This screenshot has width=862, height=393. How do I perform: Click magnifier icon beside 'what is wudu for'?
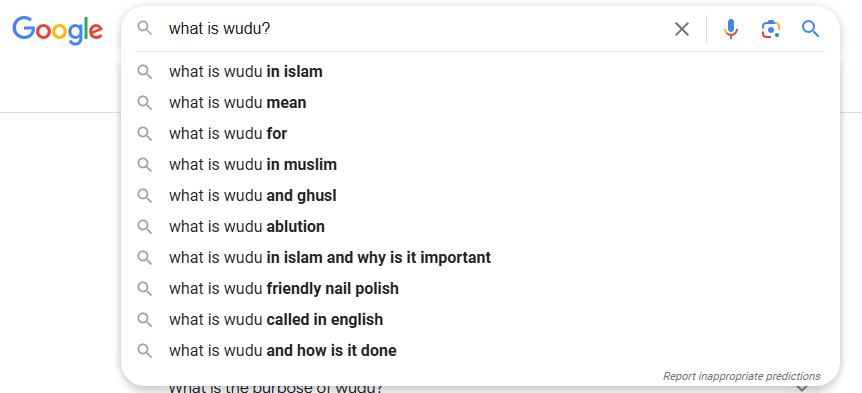click(x=145, y=134)
